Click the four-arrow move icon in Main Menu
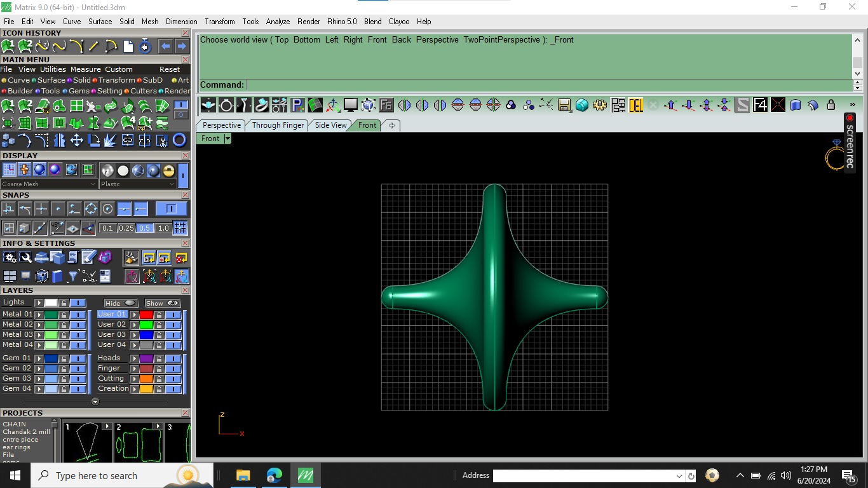Screen dimensions: 868x488 [x=76, y=140]
